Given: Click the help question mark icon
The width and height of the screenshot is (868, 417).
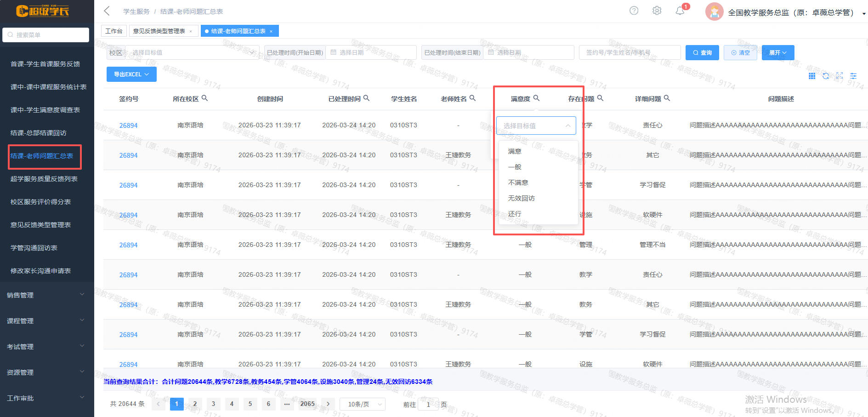Looking at the screenshot, I should point(634,11).
